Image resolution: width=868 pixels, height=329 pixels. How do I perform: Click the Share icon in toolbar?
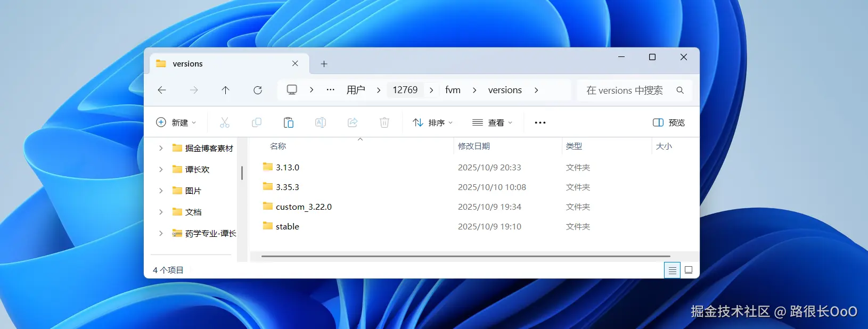353,122
